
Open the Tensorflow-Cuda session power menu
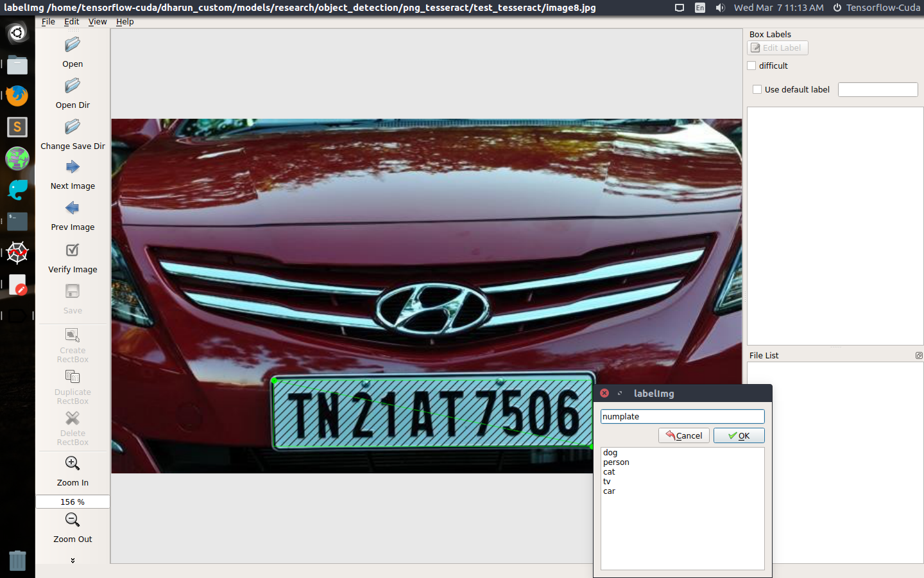point(877,8)
